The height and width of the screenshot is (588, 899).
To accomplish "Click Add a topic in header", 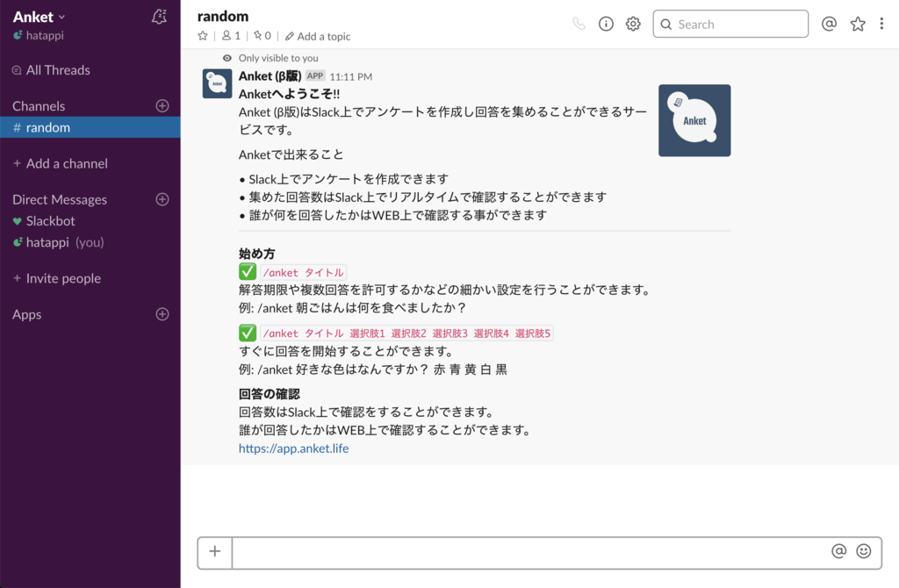I will tap(318, 36).
